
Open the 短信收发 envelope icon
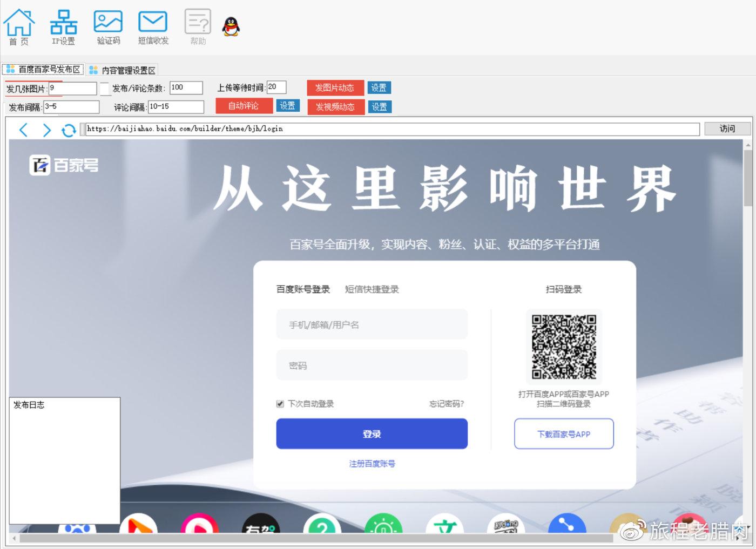(x=153, y=26)
